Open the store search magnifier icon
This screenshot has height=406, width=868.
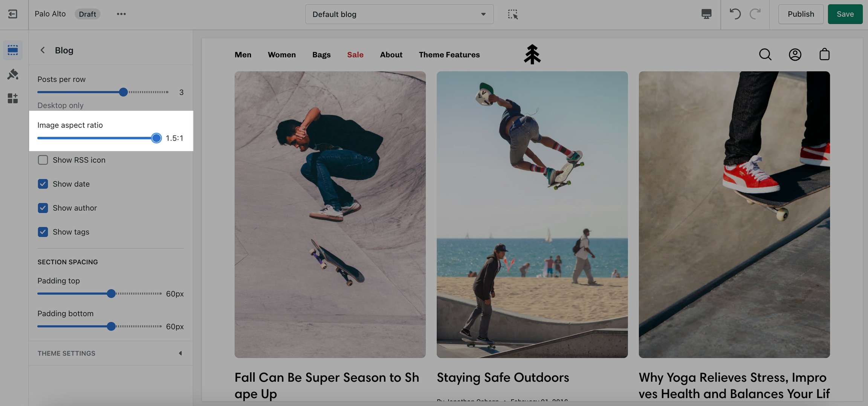point(765,55)
